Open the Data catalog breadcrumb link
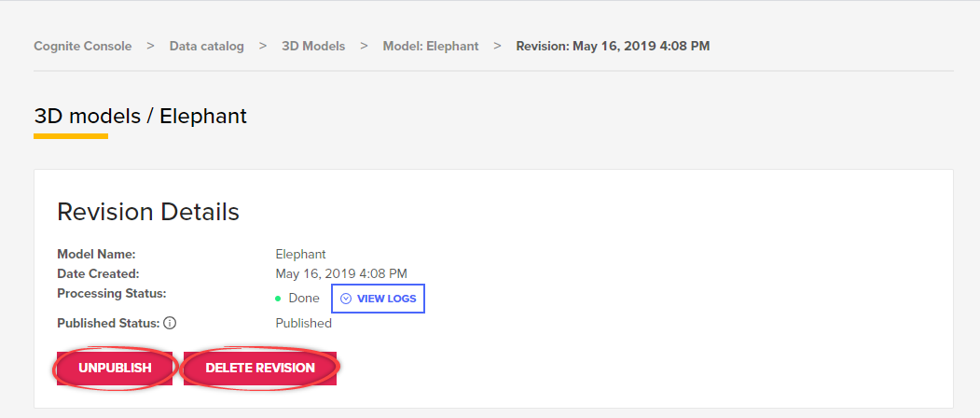 point(207,47)
